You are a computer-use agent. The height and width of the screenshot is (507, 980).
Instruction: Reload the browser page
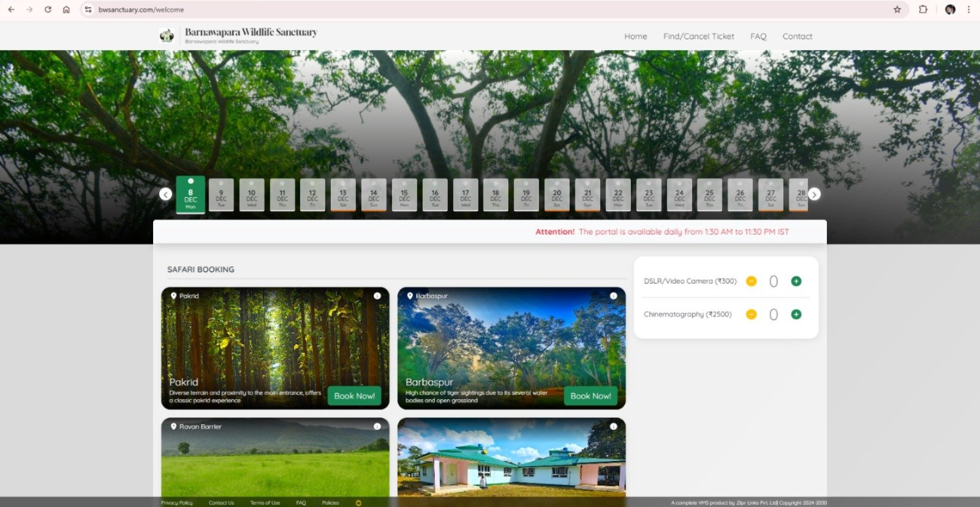click(48, 9)
